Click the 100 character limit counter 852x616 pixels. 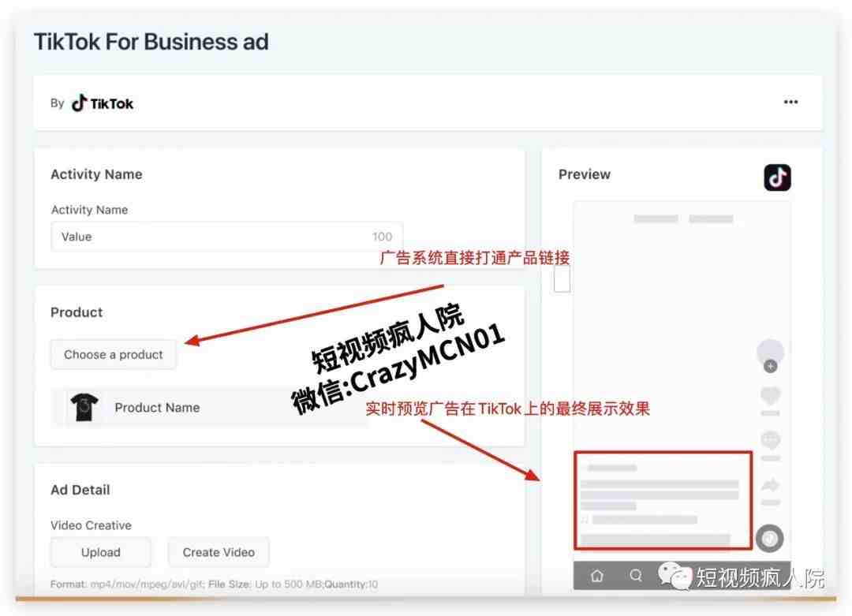coord(382,237)
